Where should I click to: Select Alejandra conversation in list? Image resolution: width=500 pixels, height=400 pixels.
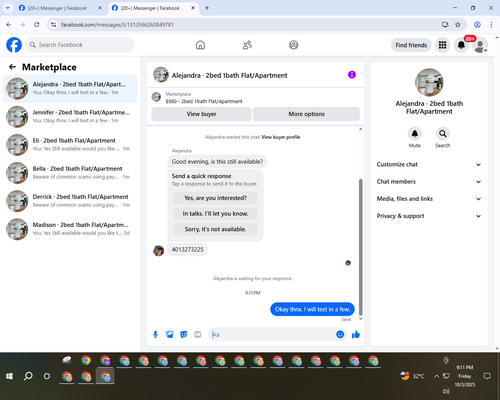point(70,89)
